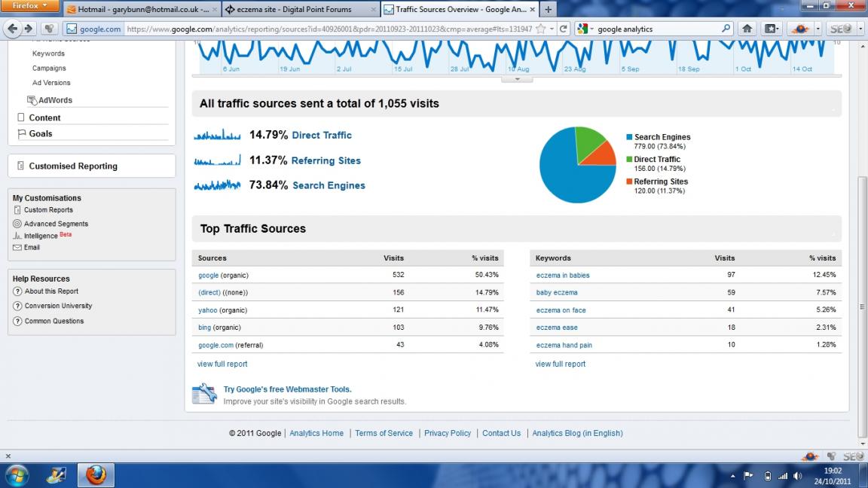The width and height of the screenshot is (868, 488).
Task: Click the page vertical scrollbar
Action: (863, 307)
